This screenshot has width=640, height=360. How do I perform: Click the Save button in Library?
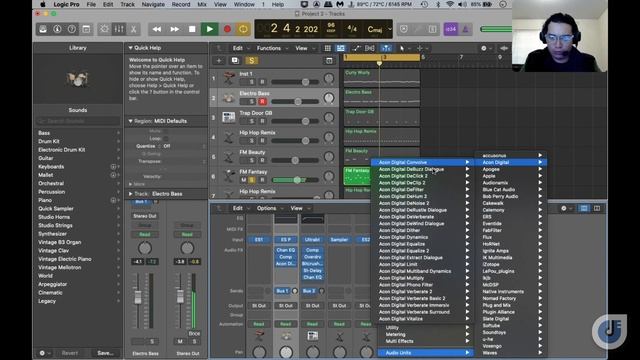(105, 353)
